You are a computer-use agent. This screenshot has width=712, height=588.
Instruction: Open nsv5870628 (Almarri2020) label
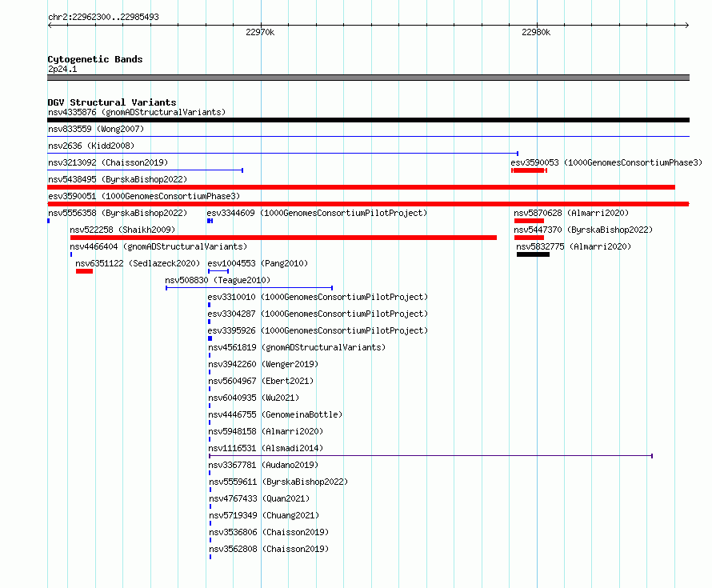[x=571, y=213]
